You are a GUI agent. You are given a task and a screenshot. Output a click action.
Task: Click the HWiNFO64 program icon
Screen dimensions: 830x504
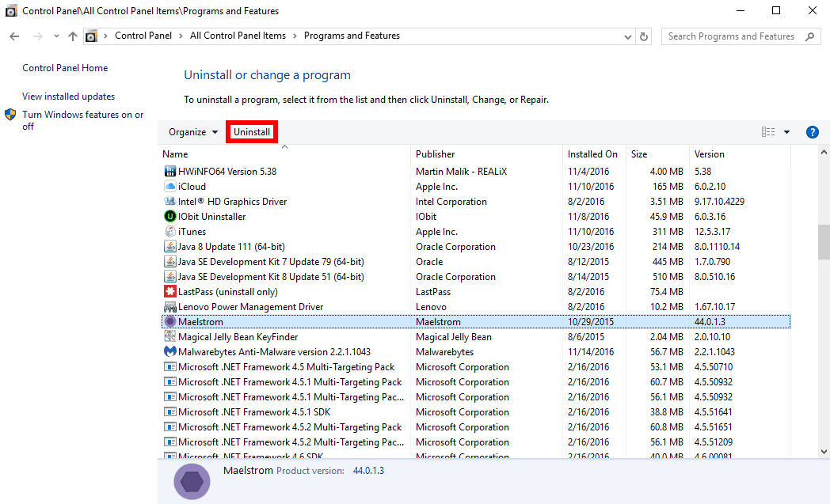pos(170,172)
